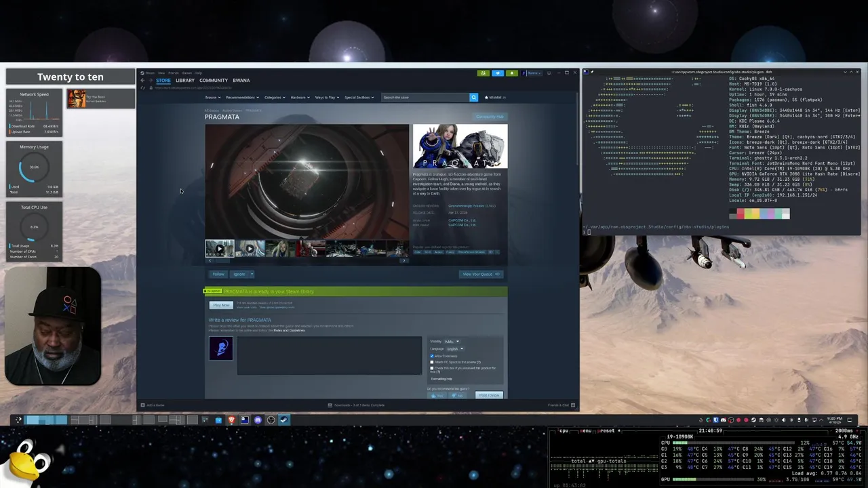
Task: Open the account name dropdown in Steam header
Action: (x=534, y=73)
